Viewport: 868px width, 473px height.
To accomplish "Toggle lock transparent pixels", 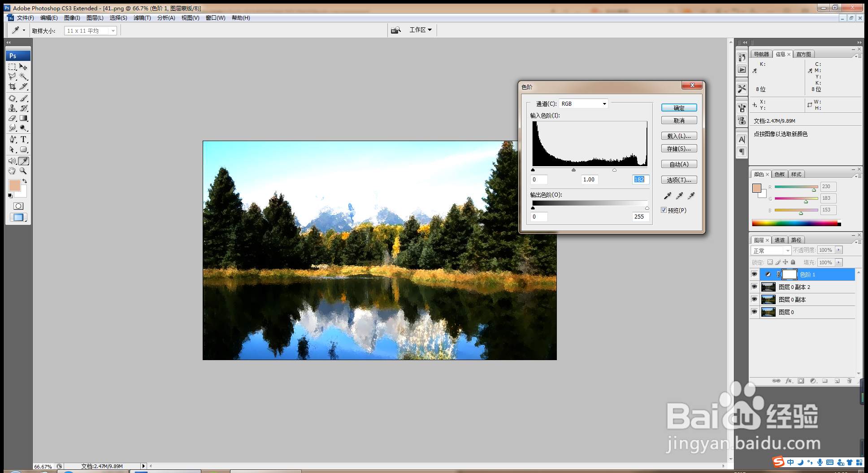I will 770,262.
